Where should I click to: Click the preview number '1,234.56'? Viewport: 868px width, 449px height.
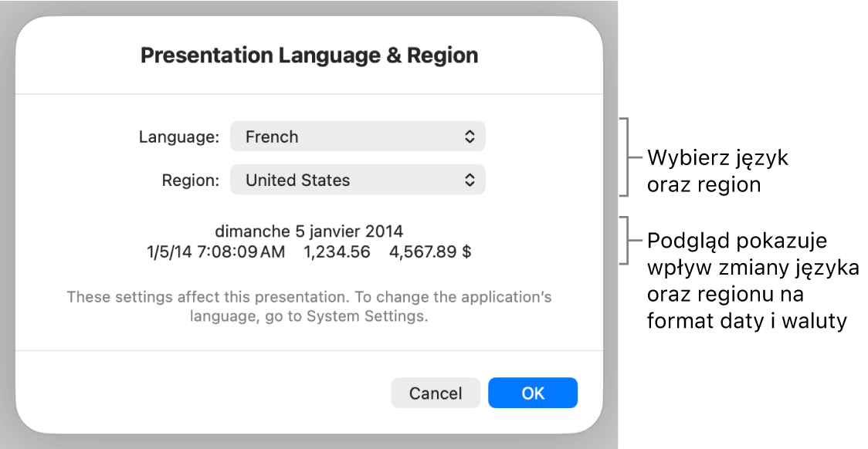[337, 252]
